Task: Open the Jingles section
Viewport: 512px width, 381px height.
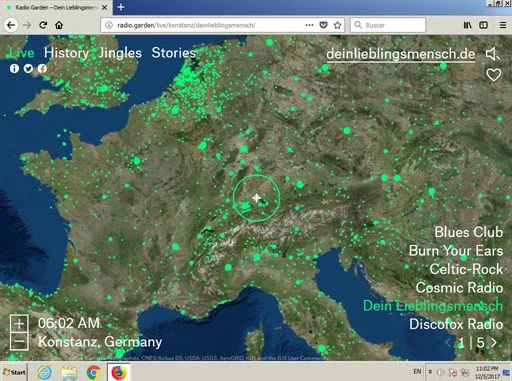Action: click(120, 53)
